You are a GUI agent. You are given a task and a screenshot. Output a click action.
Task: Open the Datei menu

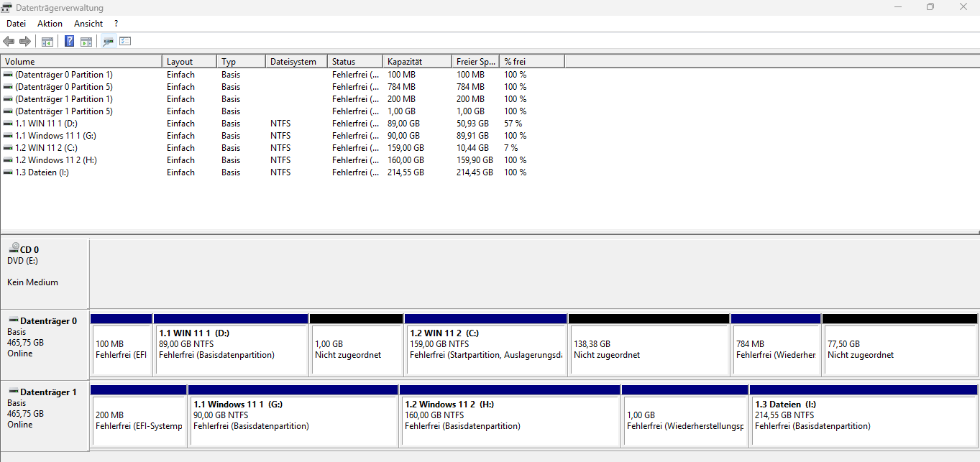pos(17,24)
